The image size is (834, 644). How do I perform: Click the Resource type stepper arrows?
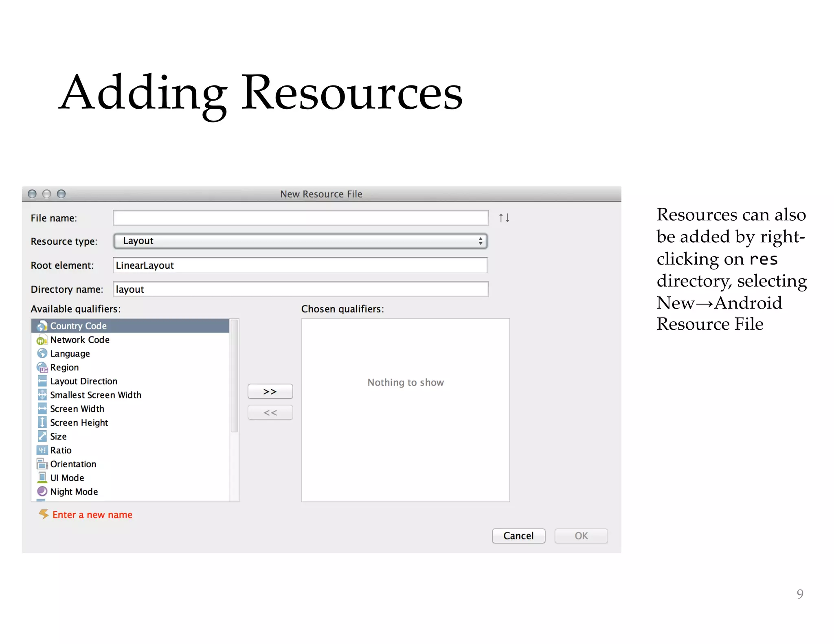[x=481, y=241]
